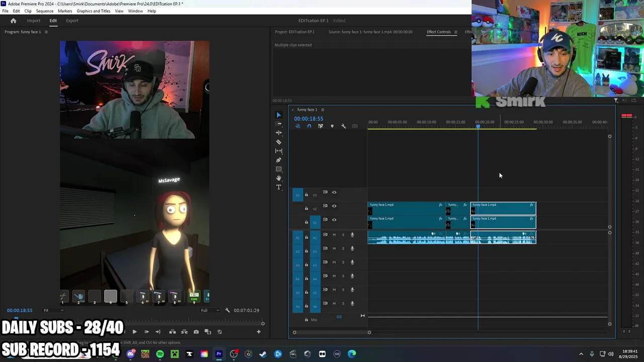Image resolution: width=644 pixels, height=362 pixels.
Task: Select the Pen tool
Action: click(x=279, y=160)
